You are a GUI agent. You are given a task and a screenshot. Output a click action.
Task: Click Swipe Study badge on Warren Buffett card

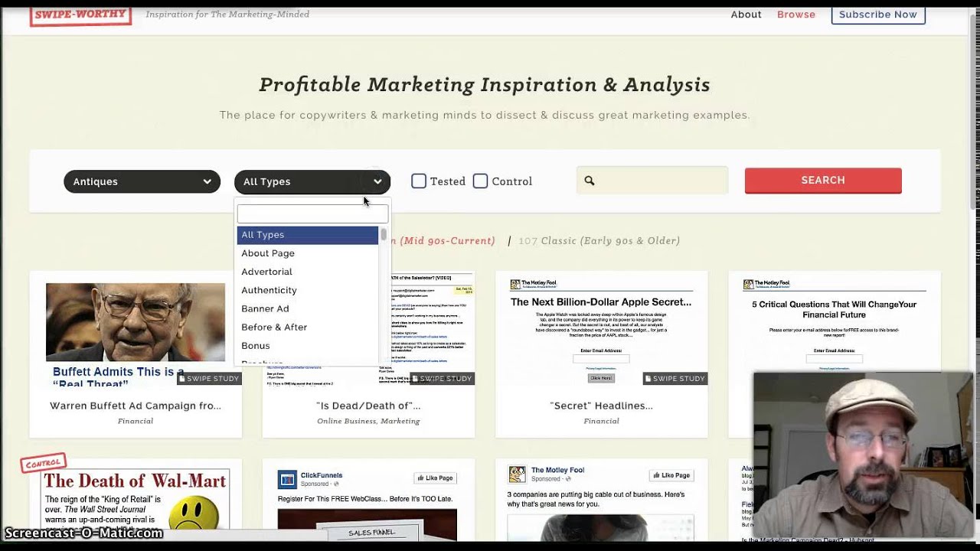(209, 378)
